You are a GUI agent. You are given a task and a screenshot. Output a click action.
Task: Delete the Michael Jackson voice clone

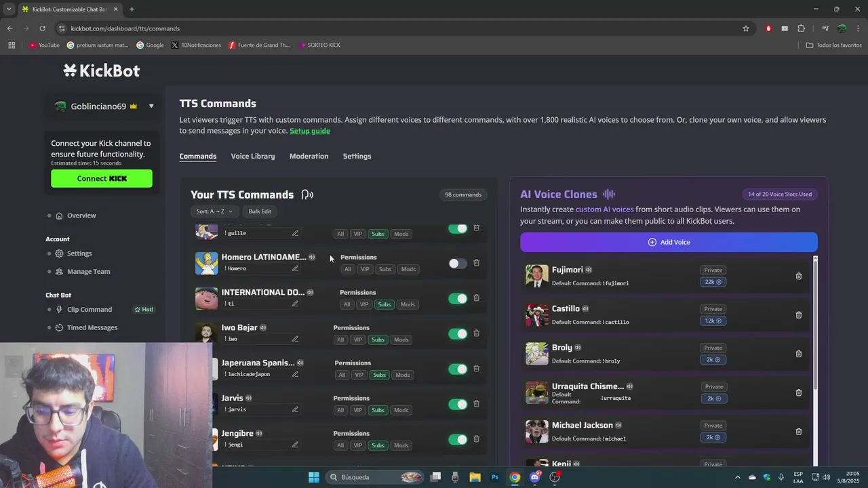pos(798,431)
